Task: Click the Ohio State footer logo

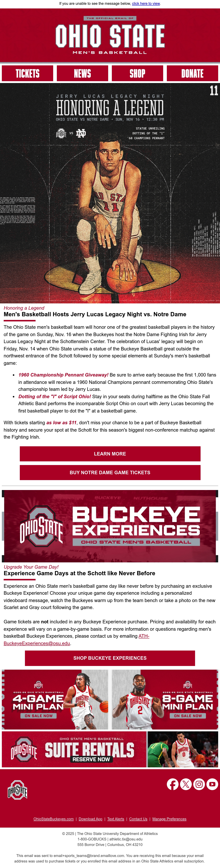Action: [17, 790]
